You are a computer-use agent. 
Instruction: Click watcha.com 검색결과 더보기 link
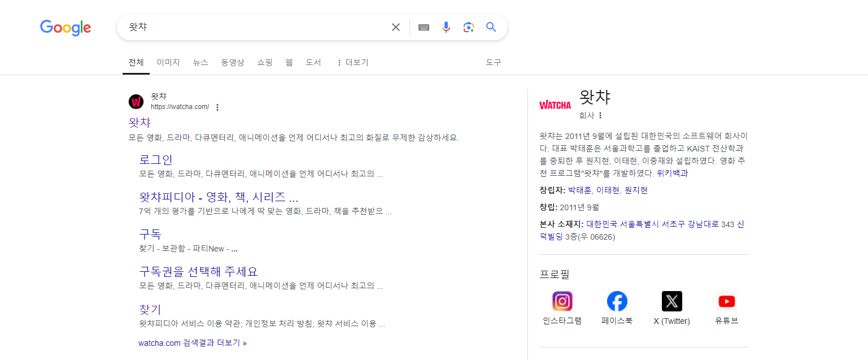(193, 343)
